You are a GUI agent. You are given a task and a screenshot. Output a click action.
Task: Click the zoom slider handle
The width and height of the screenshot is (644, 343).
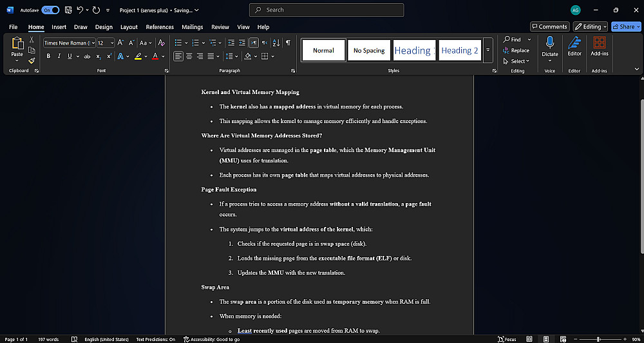click(x=598, y=339)
